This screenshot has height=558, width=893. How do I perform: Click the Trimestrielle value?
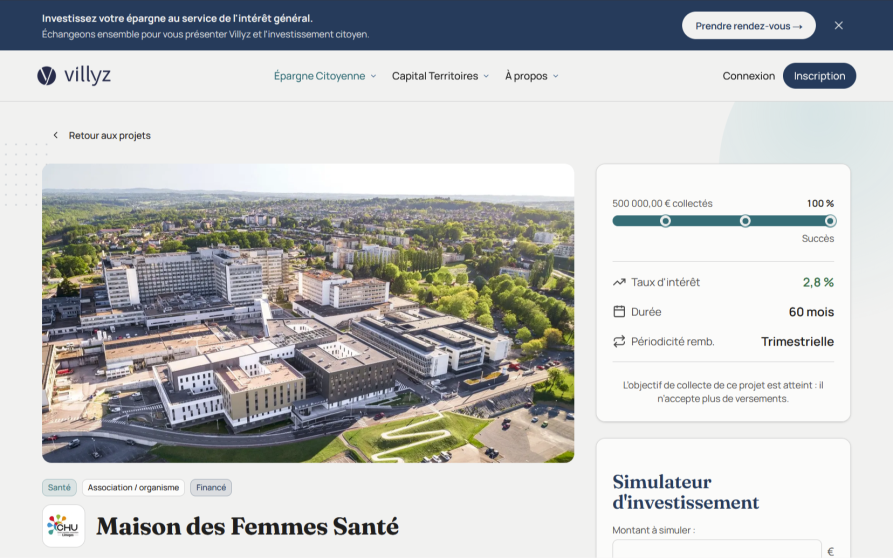pyautogui.click(x=797, y=342)
